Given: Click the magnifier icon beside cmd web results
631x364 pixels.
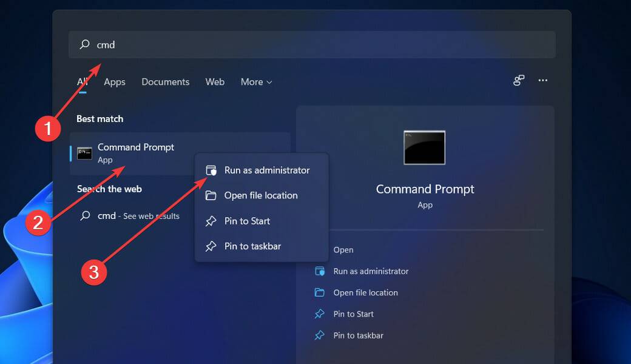Looking at the screenshot, I should [x=85, y=215].
